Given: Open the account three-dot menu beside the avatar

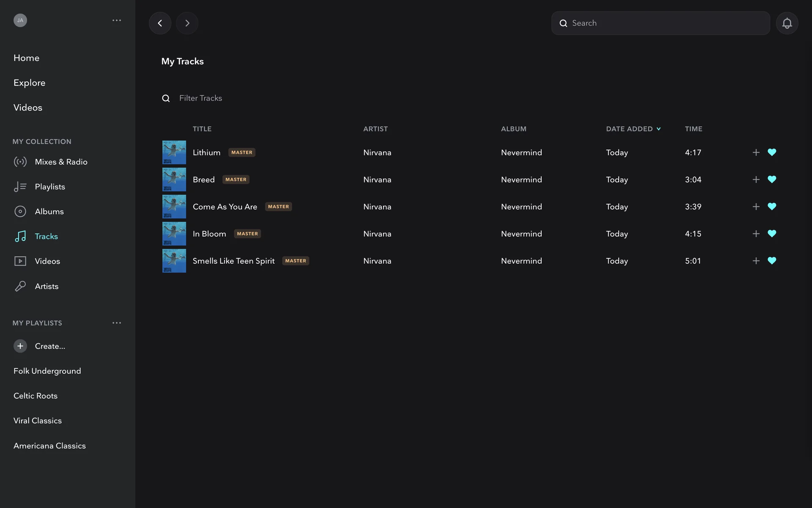Looking at the screenshot, I should 117,20.
